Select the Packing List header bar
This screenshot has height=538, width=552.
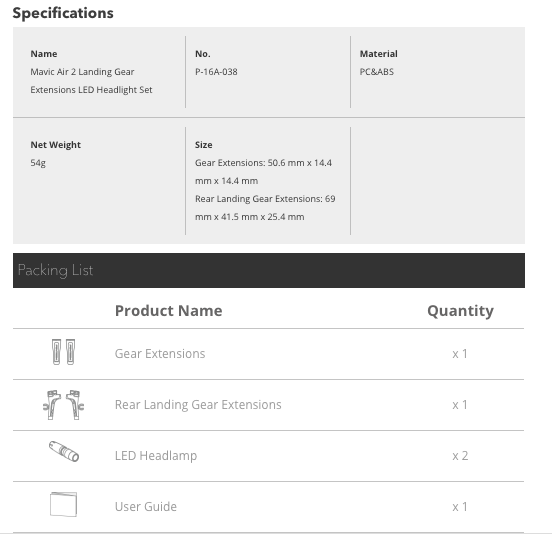point(269,270)
